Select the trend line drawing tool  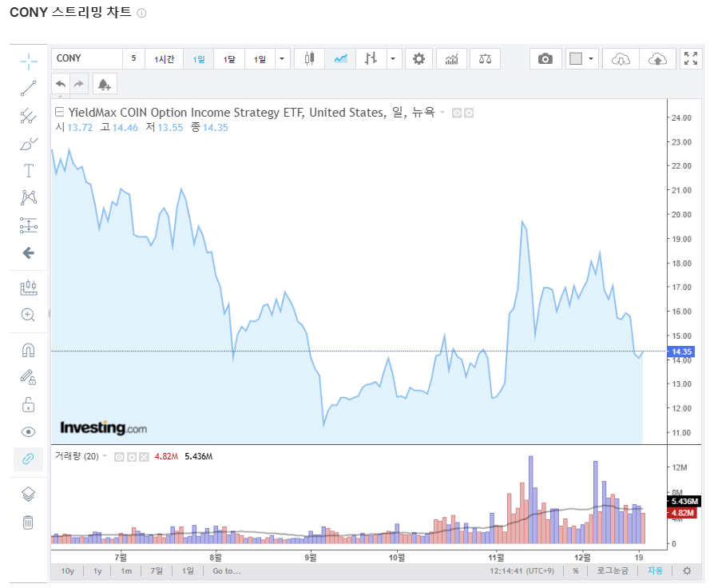pos(28,88)
